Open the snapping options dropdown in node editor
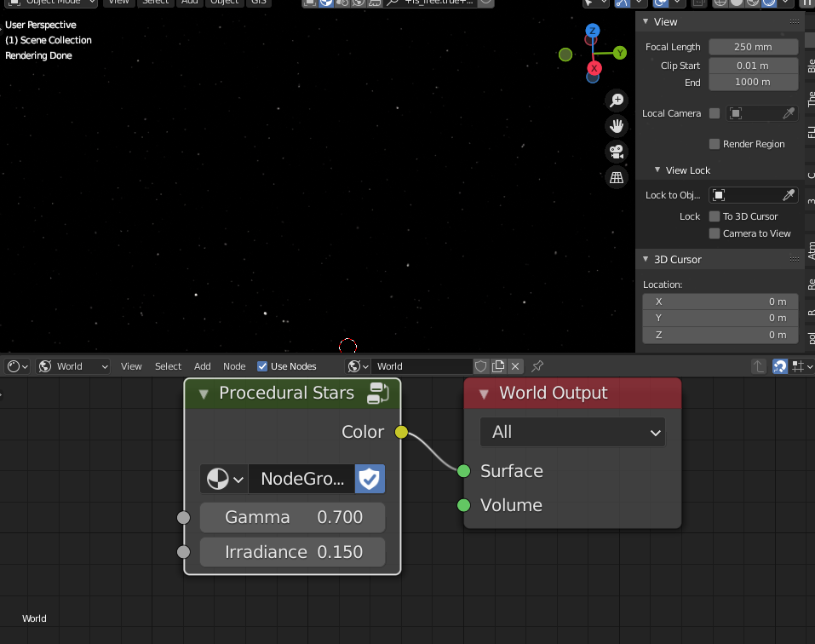815x644 pixels. coord(801,366)
